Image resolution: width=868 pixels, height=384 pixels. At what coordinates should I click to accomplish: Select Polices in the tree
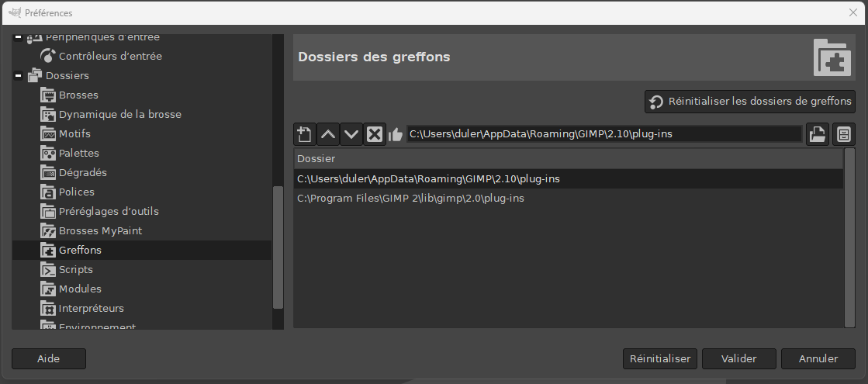(77, 192)
